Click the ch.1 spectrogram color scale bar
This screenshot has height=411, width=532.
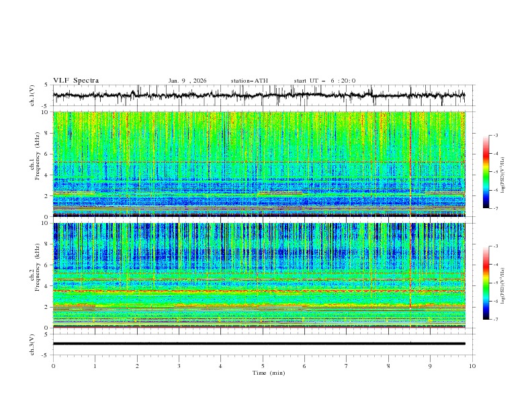click(x=486, y=172)
